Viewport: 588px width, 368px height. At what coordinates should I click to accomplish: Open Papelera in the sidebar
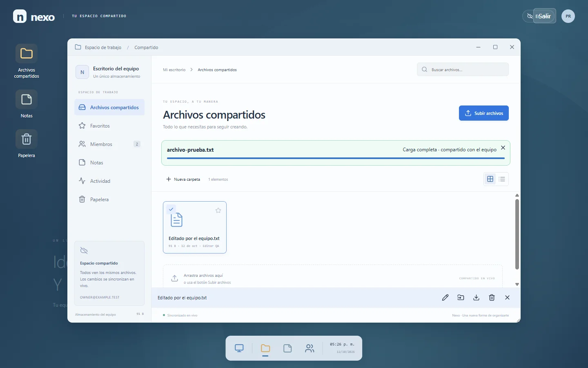[109, 199]
